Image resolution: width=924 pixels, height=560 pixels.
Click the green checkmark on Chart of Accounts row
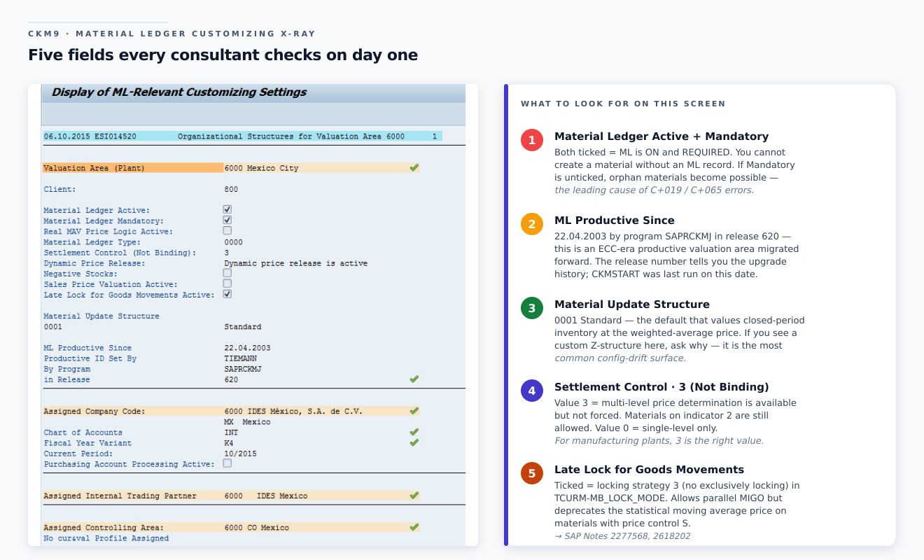coord(414,433)
